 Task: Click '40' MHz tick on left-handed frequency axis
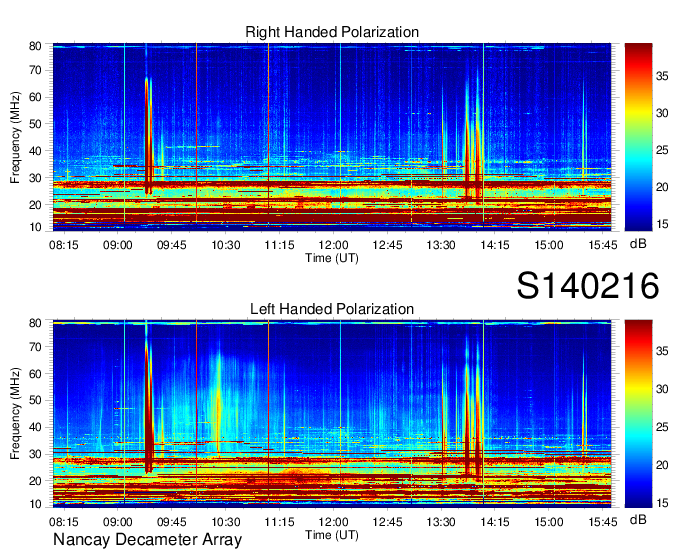35,427
